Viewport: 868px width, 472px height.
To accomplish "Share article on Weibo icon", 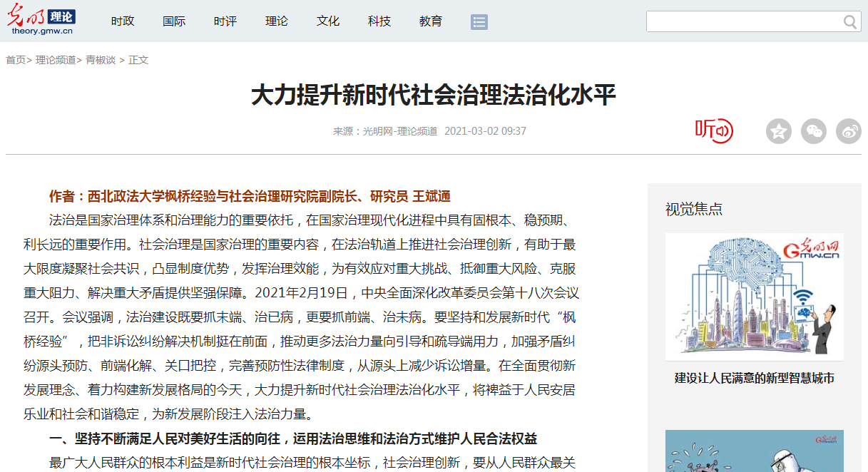I will (849, 131).
